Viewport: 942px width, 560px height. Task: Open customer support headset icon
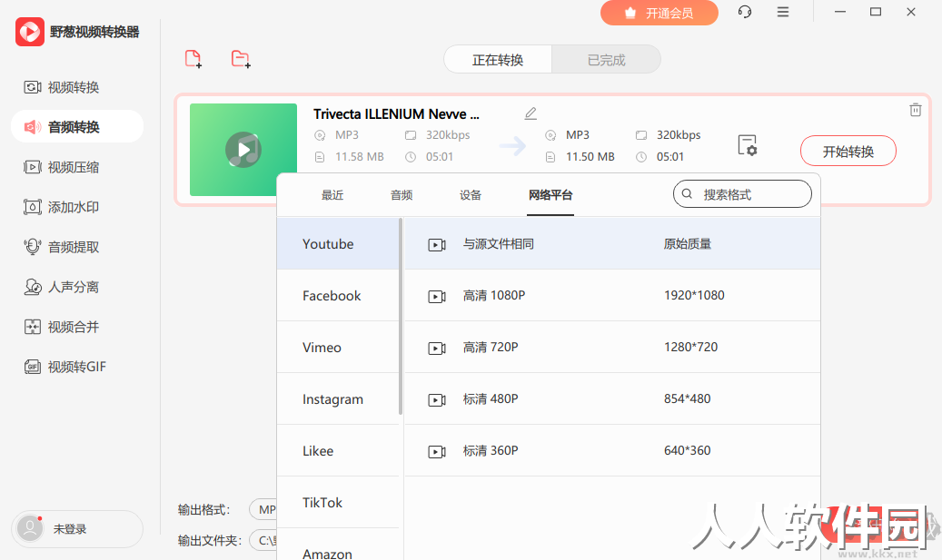point(745,12)
